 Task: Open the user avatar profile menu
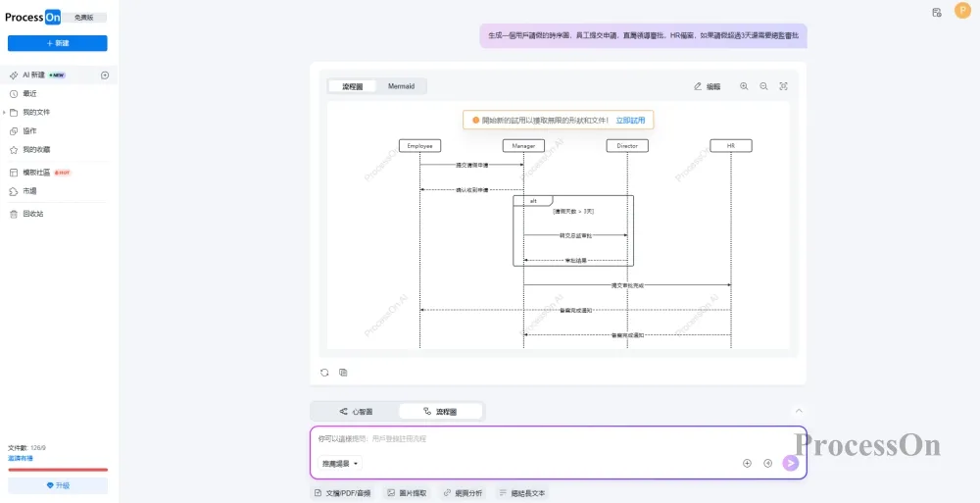tap(961, 11)
